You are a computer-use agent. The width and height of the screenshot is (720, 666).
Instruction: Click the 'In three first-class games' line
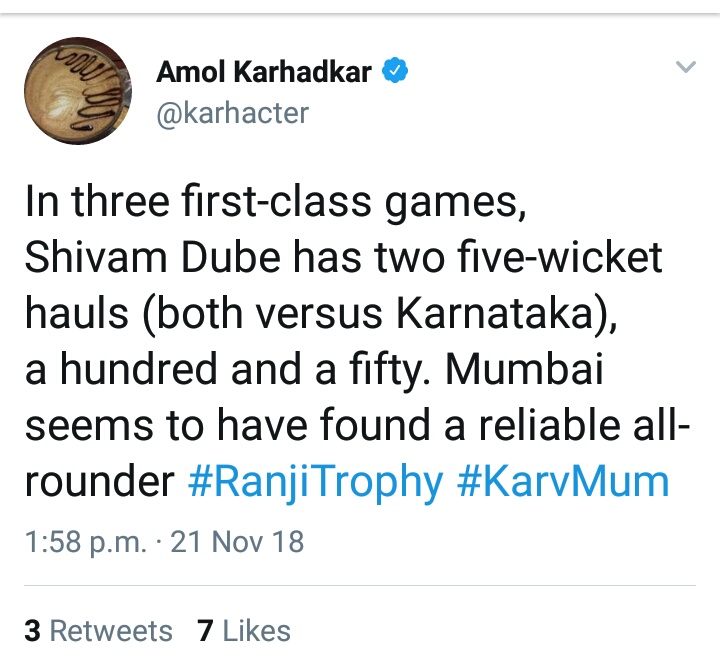(276, 202)
